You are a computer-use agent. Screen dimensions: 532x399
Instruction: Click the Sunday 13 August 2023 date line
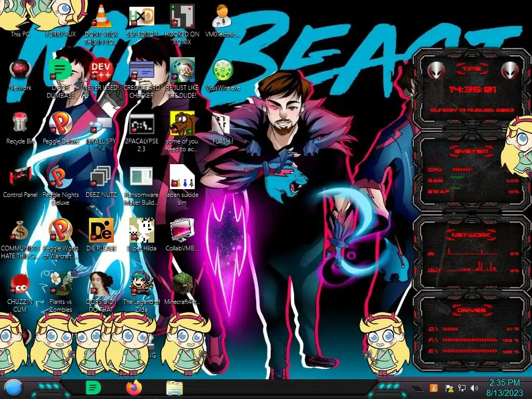pyautogui.click(x=472, y=110)
